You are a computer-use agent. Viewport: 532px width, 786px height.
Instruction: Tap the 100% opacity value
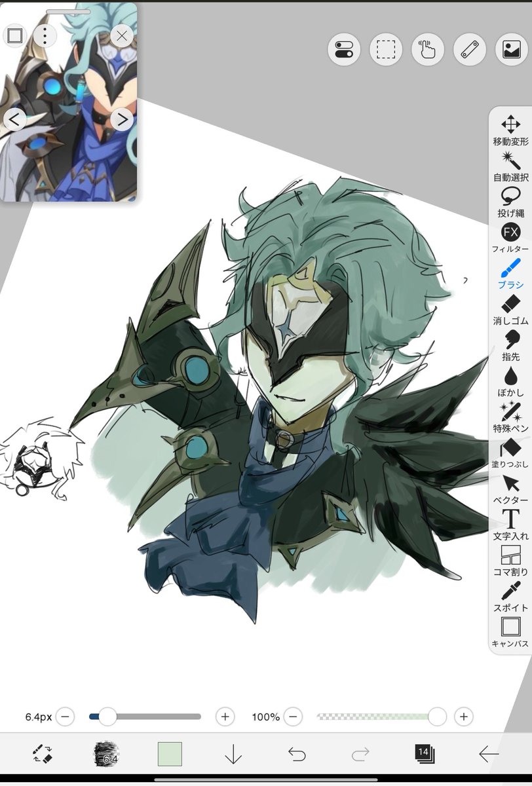coord(265,717)
